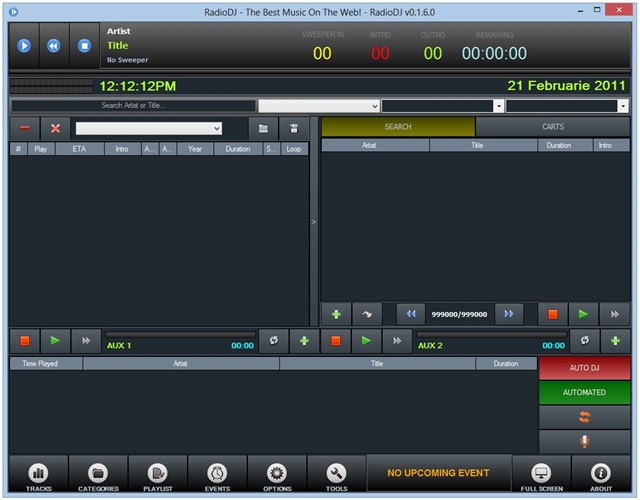Viewport: 640px width, 500px height.
Task: Click the playlist Year column header
Action: (x=195, y=149)
